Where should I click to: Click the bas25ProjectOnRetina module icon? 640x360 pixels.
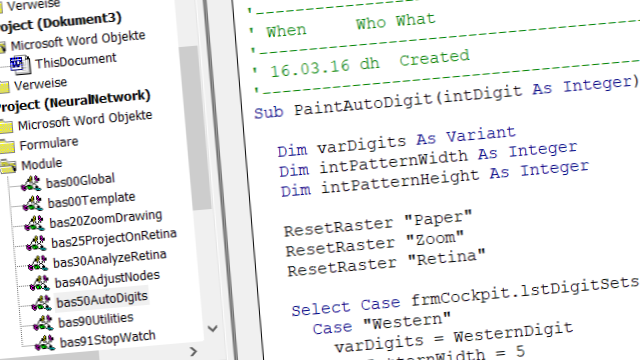click(x=36, y=243)
